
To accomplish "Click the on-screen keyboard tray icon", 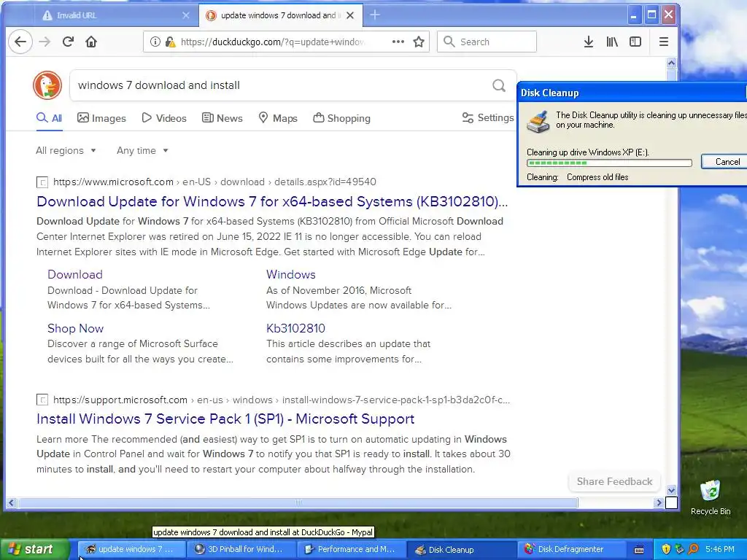I will [x=639, y=550].
